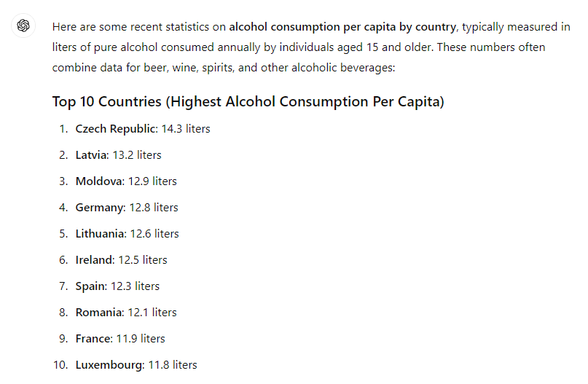Select Czech Republic list entry

point(143,129)
